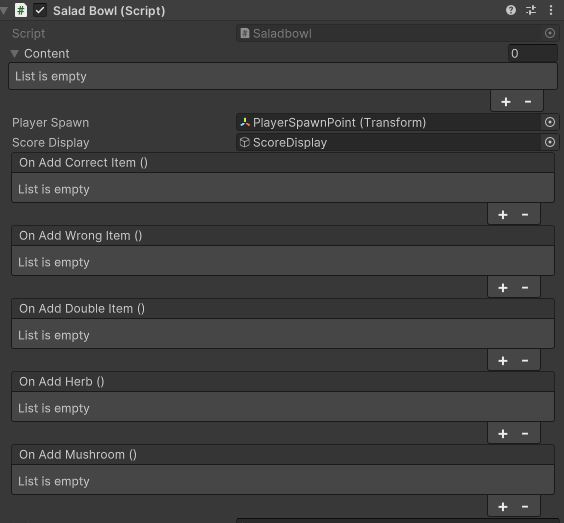Viewport: 564px width, 523px height.
Task: Open the Salad Bowl component context menu
Action: click(x=551, y=10)
